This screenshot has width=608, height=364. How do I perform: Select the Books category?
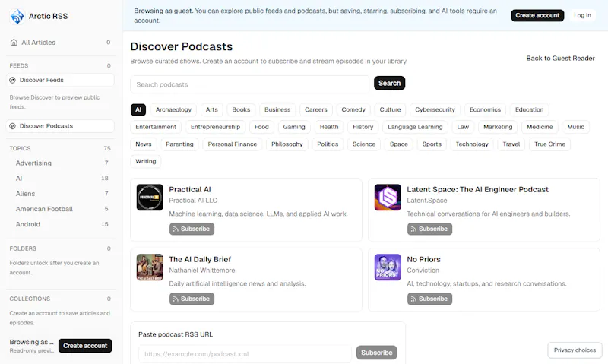pyautogui.click(x=241, y=109)
